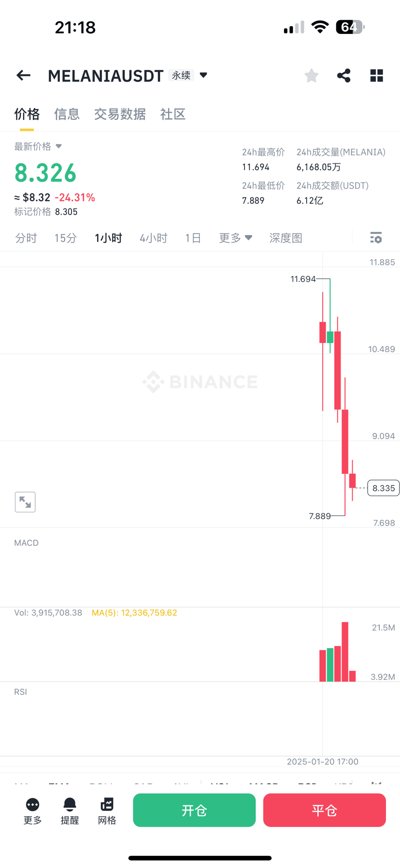This screenshot has height=868, width=400.
Task: Open the share icon
Action: (x=344, y=75)
